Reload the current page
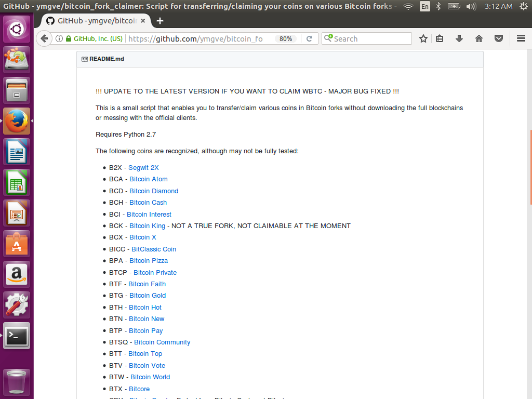Viewport: 532px width, 399px height. [x=310, y=38]
